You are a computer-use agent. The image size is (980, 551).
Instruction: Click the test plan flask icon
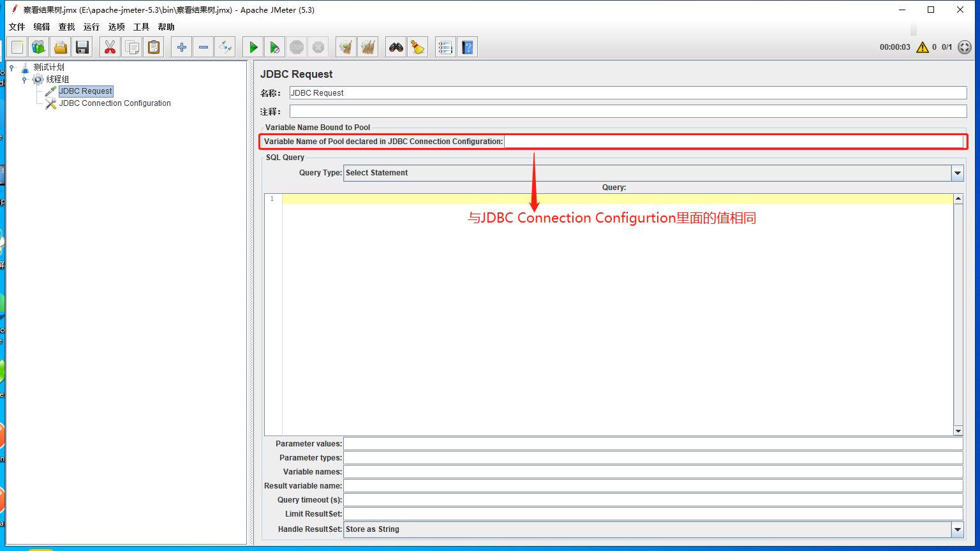pos(25,67)
